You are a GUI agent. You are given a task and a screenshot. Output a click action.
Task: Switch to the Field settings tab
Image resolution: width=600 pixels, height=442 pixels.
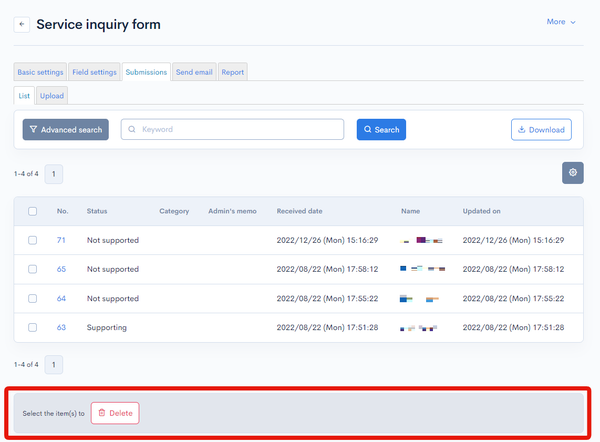pos(95,72)
